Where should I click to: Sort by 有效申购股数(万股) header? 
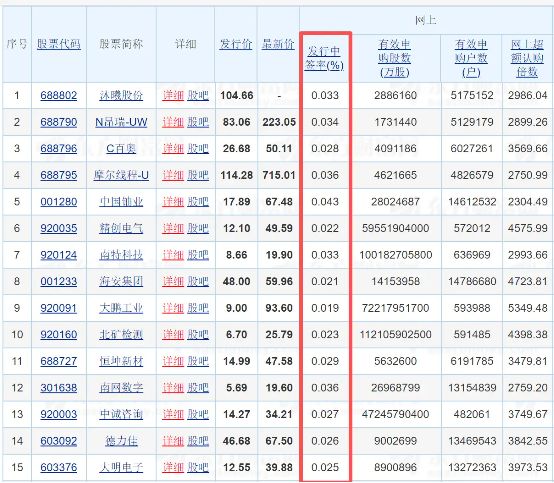tap(395, 58)
